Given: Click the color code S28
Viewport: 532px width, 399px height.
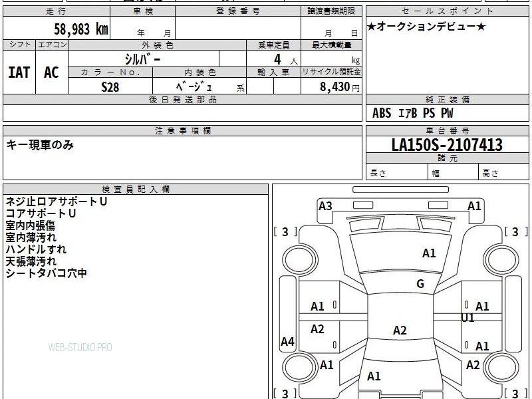Looking at the screenshot, I should [110, 87].
